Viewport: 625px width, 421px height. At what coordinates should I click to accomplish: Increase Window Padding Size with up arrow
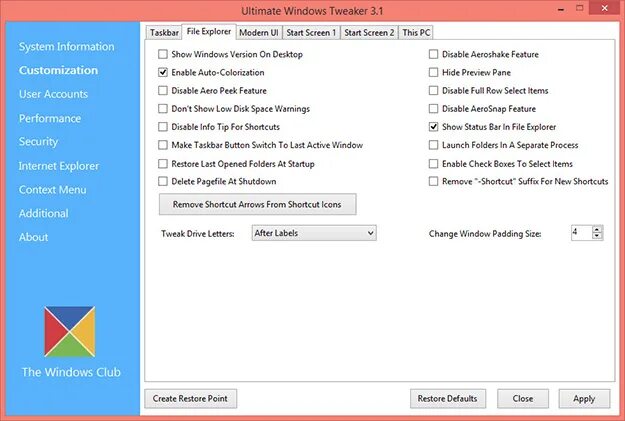pos(597,229)
